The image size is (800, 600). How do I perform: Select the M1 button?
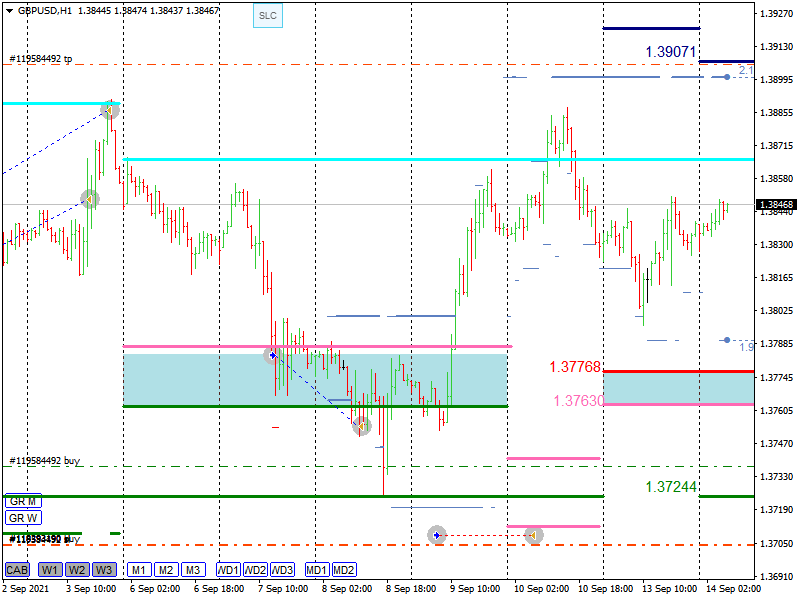click(139, 570)
